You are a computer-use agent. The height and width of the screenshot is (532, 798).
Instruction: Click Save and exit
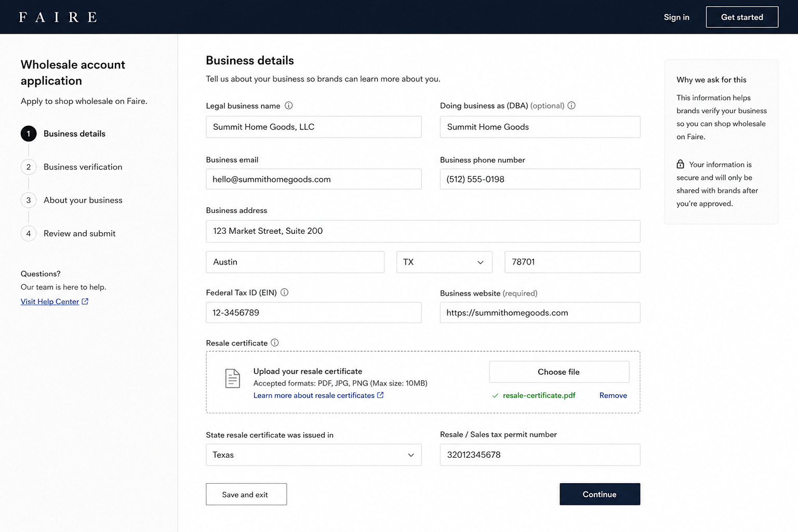[x=246, y=495]
